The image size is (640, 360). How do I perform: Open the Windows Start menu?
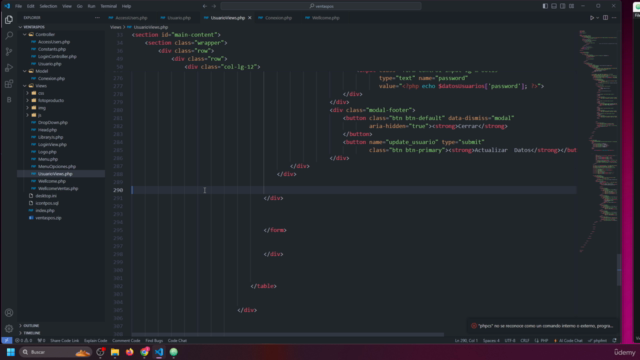[x=11, y=352]
